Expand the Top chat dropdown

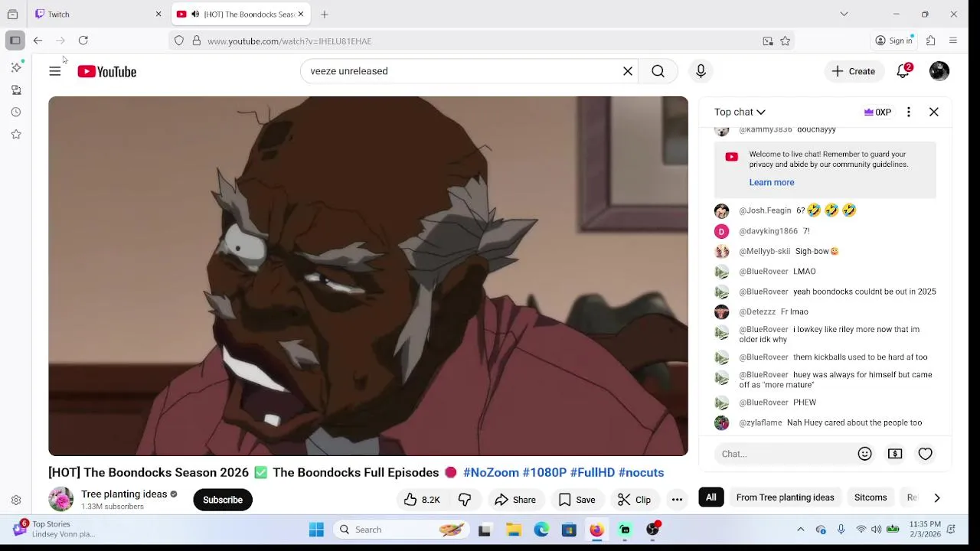pyautogui.click(x=740, y=112)
